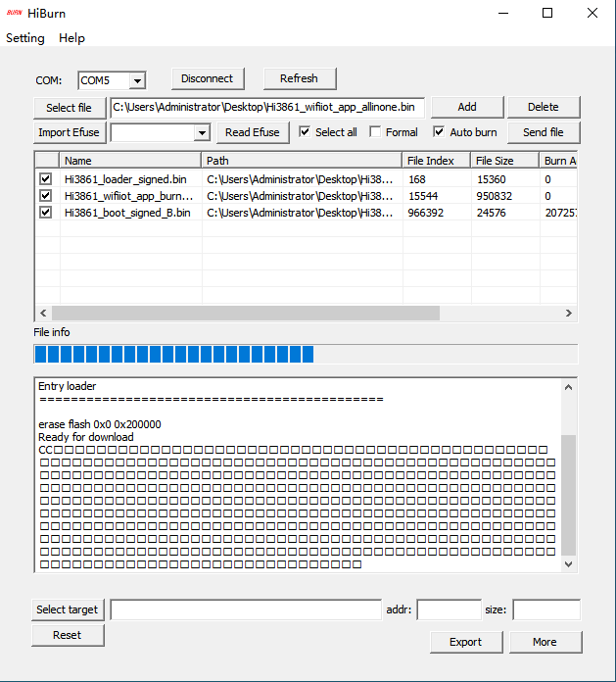The image size is (616, 682).
Task: Select Hi3861_boot_signed_B.bin file name
Action: click(x=127, y=213)
